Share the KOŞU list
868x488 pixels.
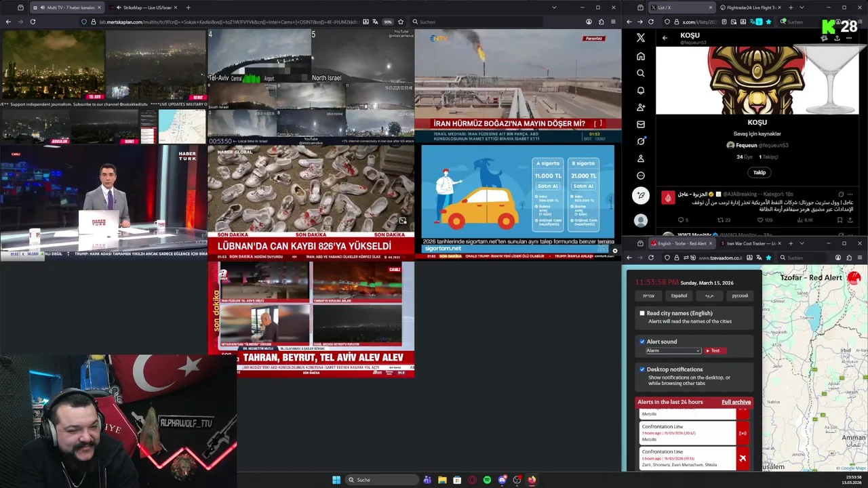[837, 38]
